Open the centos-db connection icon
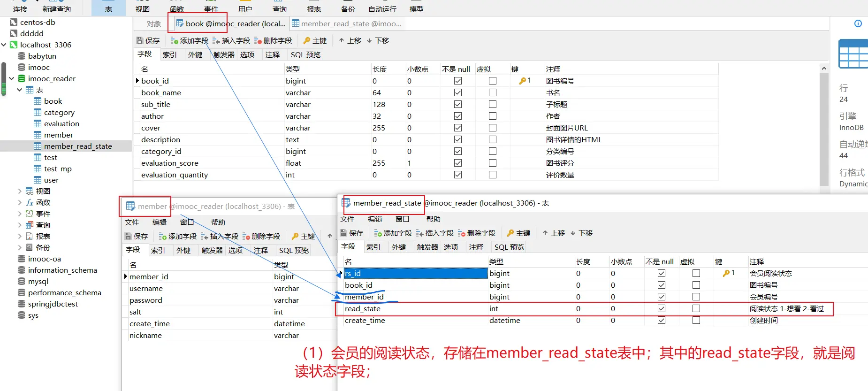 coord(14,22)
